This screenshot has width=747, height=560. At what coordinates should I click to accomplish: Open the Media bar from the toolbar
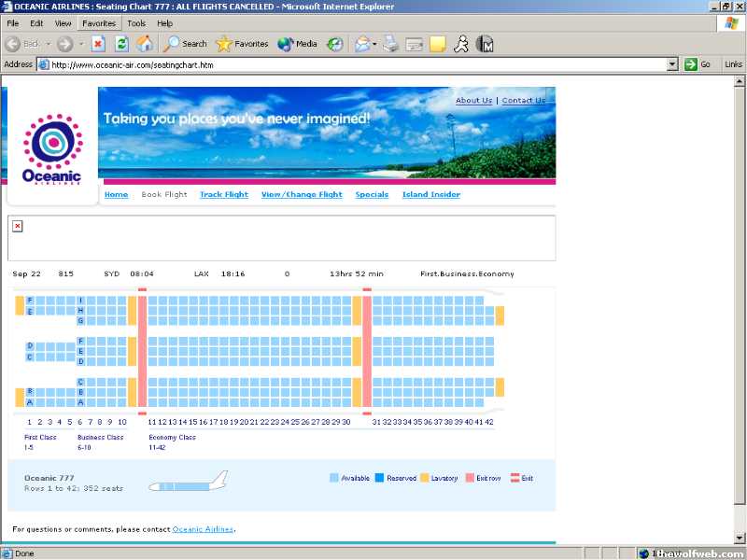(297, 44)
